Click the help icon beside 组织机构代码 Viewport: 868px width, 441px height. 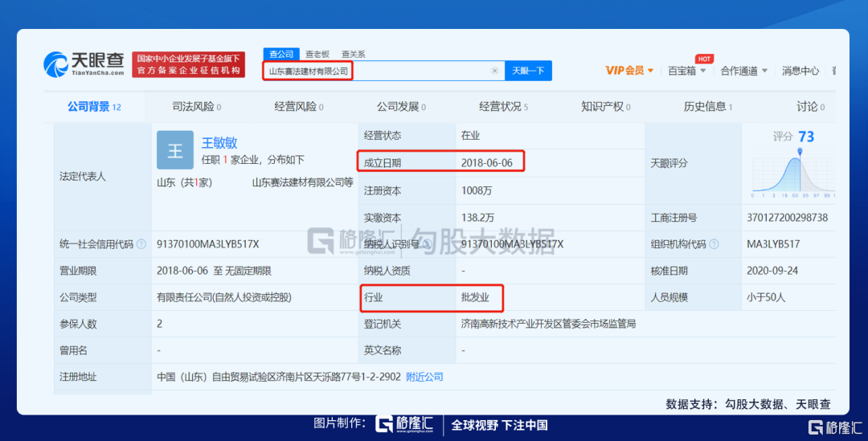tap(714, 244)
